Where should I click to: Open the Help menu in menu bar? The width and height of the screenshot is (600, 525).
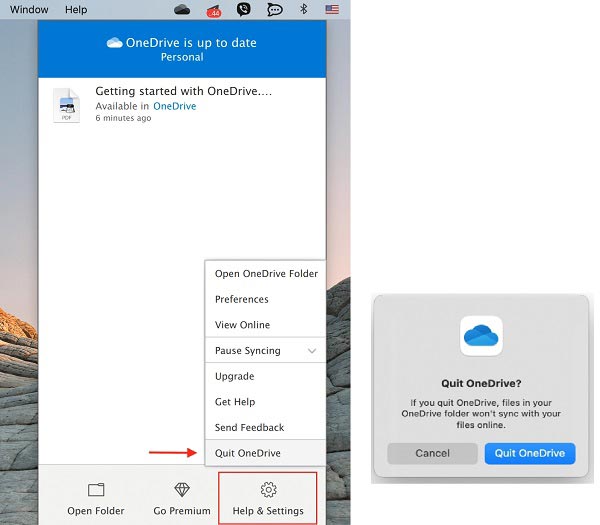(76, 9)
